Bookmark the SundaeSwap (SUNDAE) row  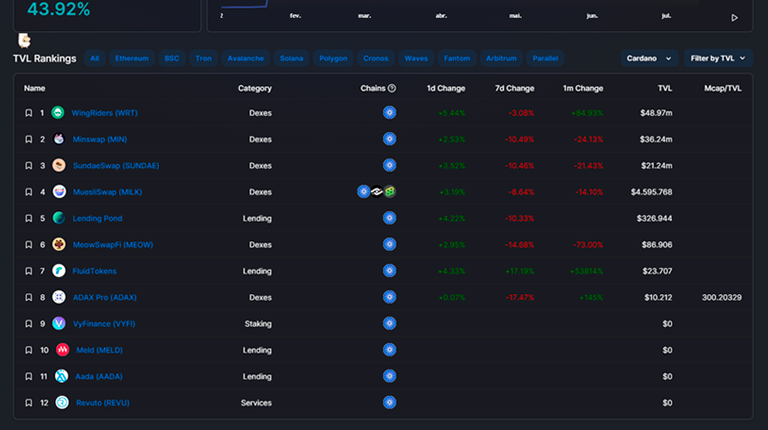(28, 166)
